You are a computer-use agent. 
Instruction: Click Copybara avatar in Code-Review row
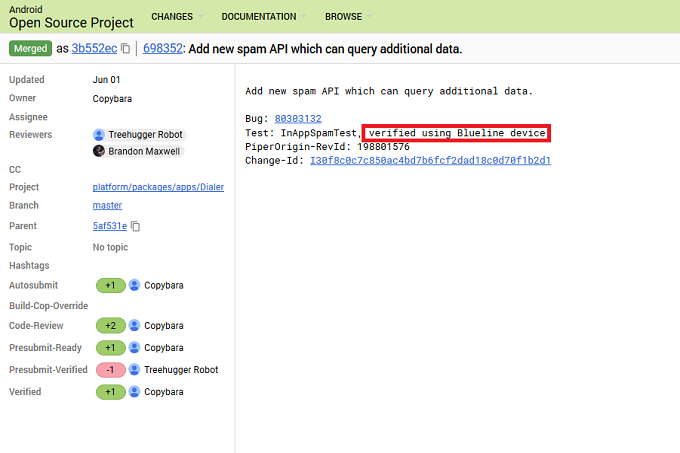(135, 326)
